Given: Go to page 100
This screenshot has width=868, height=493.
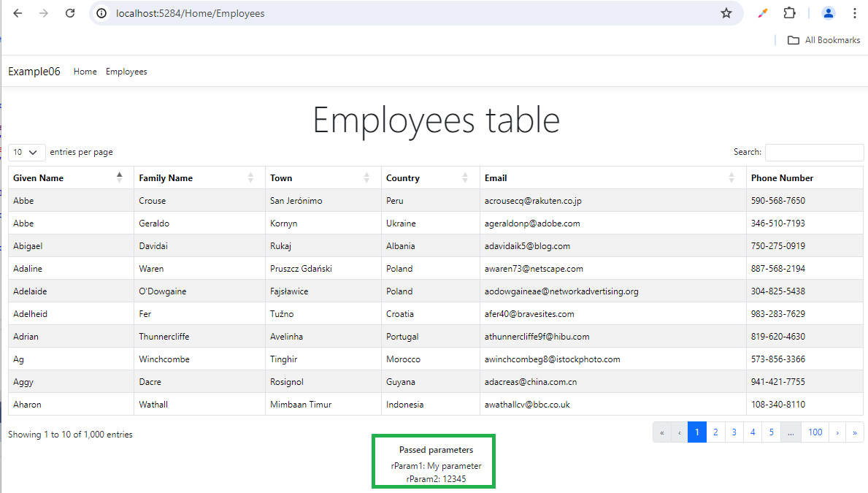Looking at the screenshot, I should [x=815, y=432].
